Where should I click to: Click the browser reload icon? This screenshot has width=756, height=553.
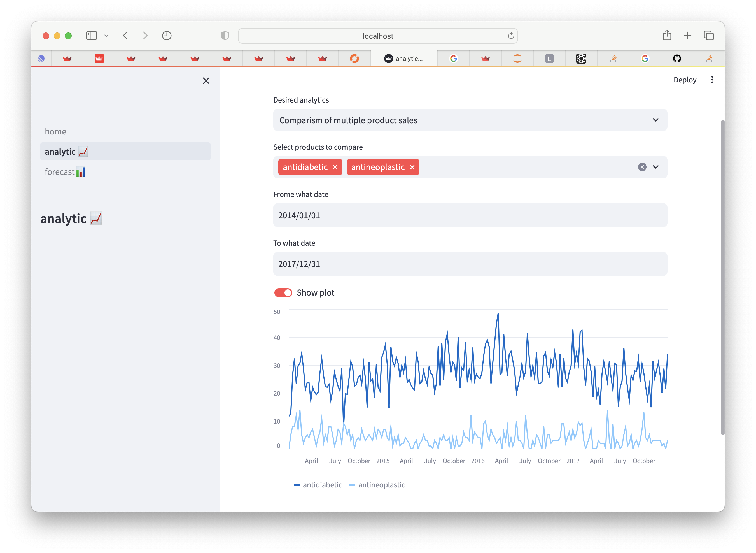(510, 36)
